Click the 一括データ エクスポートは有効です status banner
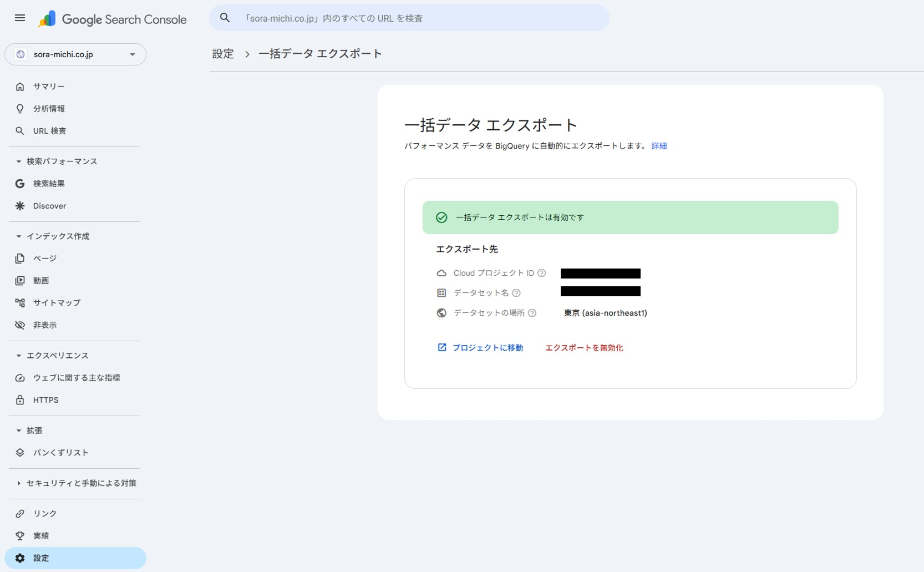This screenshot has width=924, height=572. point(631,217)
